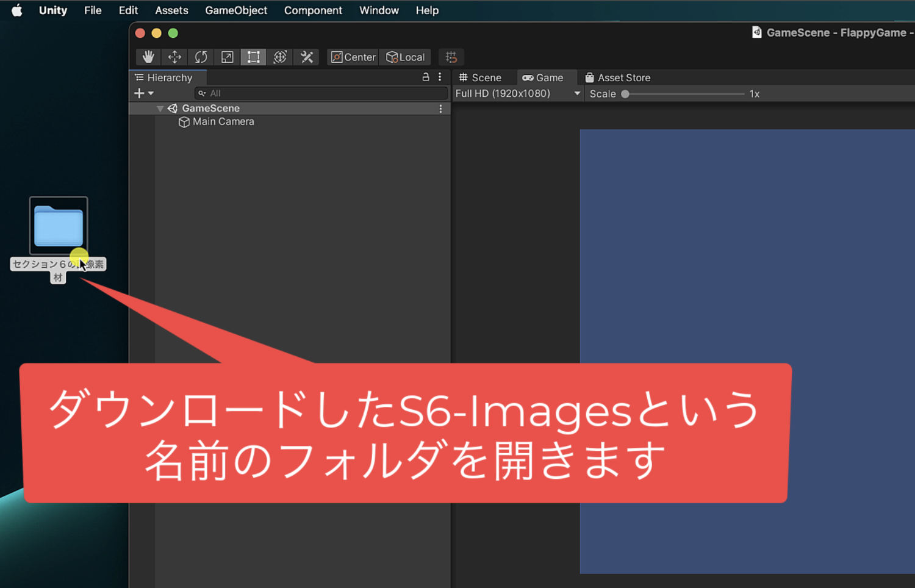This screenshot has height=588, width=915.
Task: Open the custom editor tools
Action: (307, 57)
